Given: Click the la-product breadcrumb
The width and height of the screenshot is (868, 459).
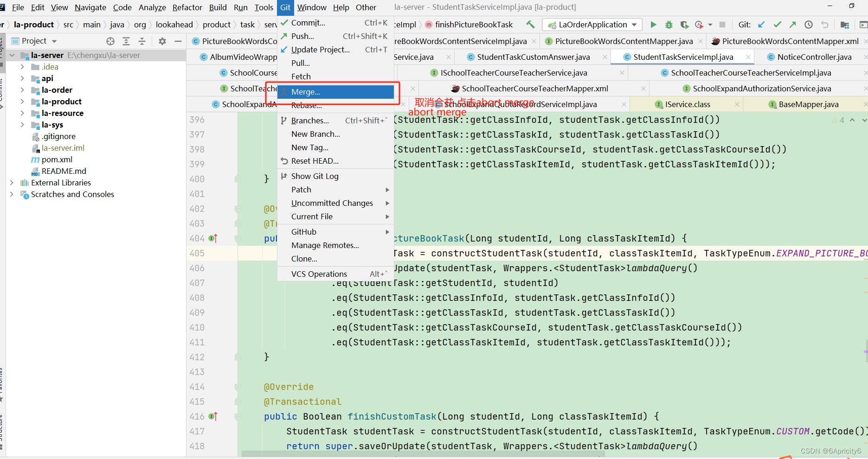Looking at the screenshot, I should 34,25.
